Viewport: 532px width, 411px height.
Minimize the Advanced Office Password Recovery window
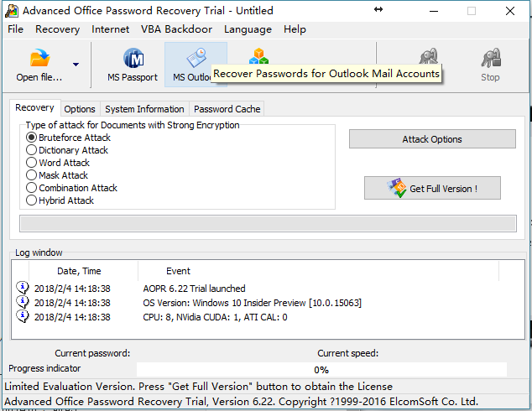[434, 11]
